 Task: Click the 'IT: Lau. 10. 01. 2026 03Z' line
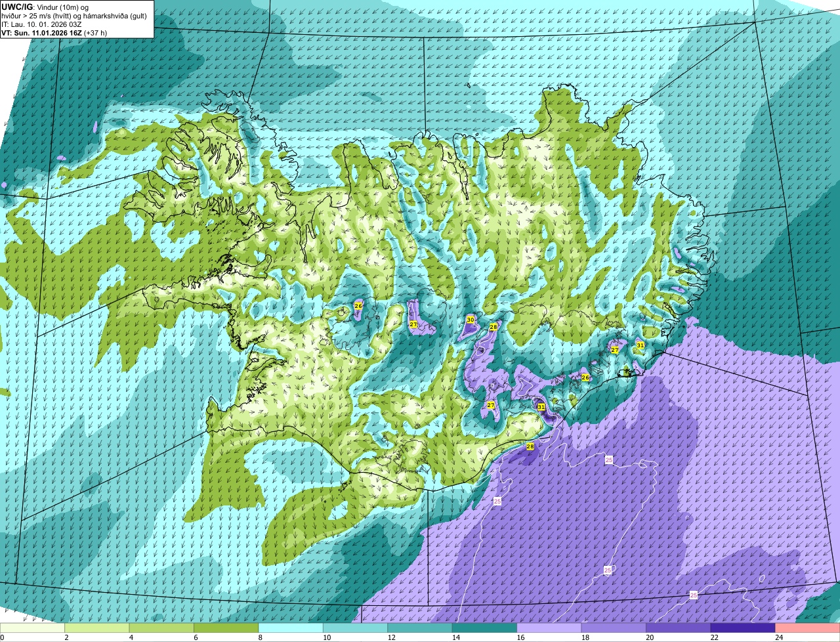point(41,24)
